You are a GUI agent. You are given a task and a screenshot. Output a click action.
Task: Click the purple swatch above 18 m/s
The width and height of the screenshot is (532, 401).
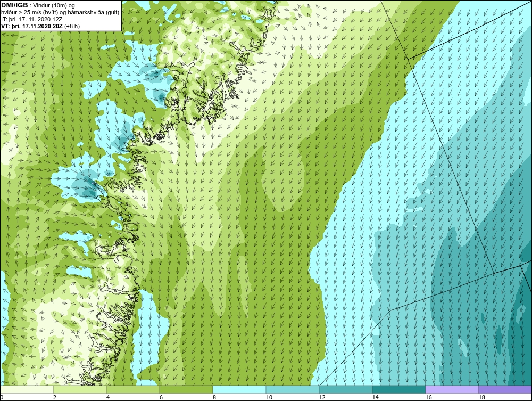(505, 389)
